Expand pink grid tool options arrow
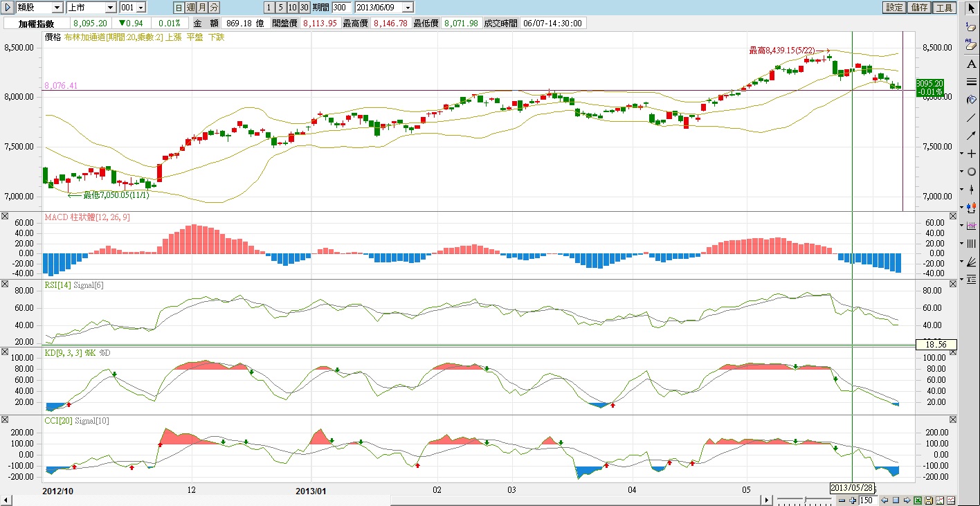This screenshot has height=506, width=980. [961, 225]
